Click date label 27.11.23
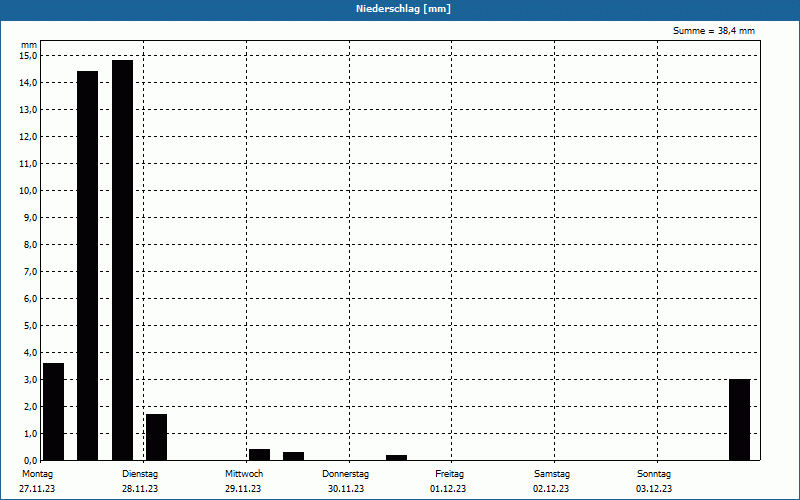 coord(37,489)
